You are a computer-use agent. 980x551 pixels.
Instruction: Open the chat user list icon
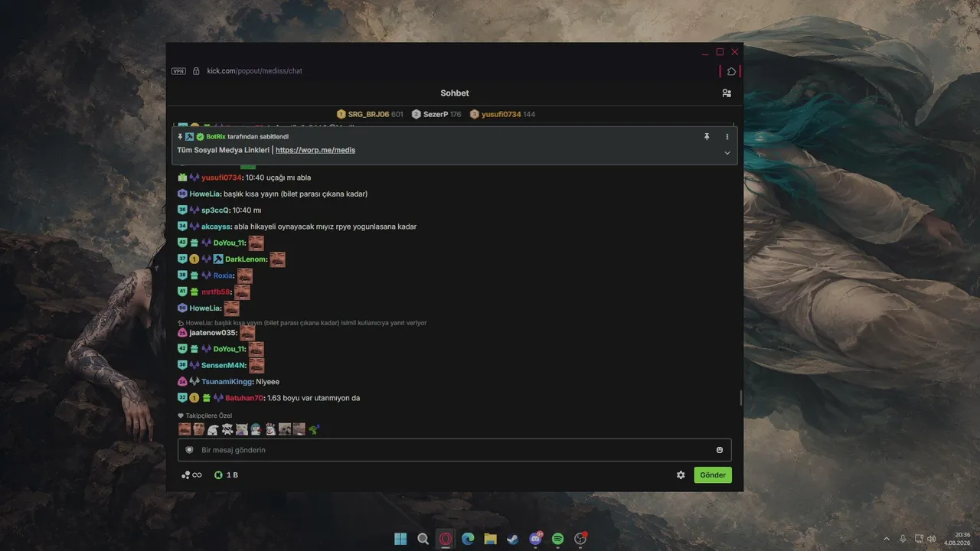coord(727,93)
